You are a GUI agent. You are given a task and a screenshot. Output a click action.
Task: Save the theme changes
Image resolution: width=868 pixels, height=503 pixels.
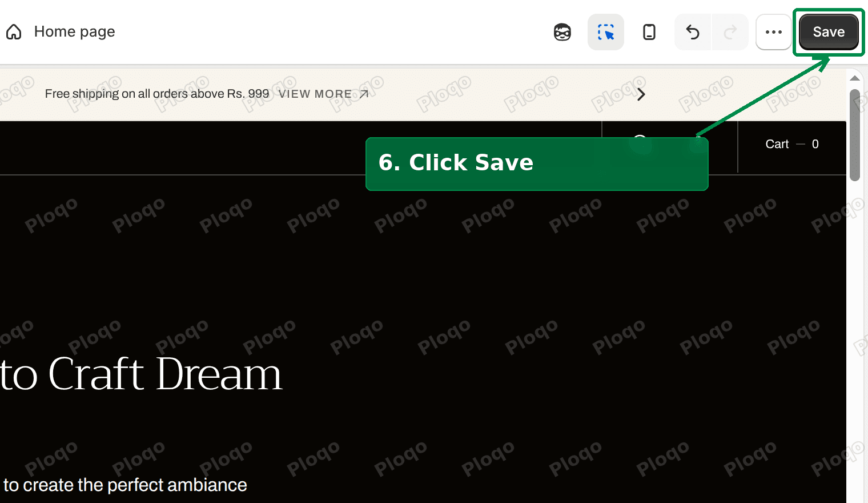(x=829, y=32)
